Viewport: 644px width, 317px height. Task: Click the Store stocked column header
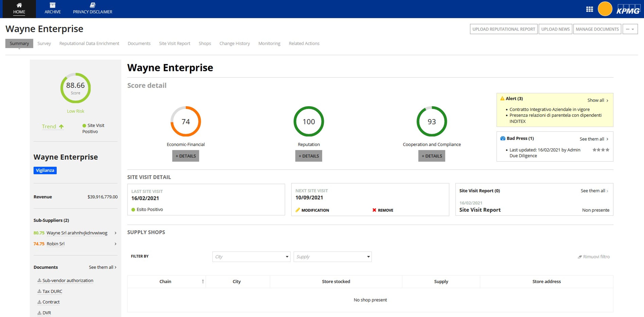(x=336, y=281)
